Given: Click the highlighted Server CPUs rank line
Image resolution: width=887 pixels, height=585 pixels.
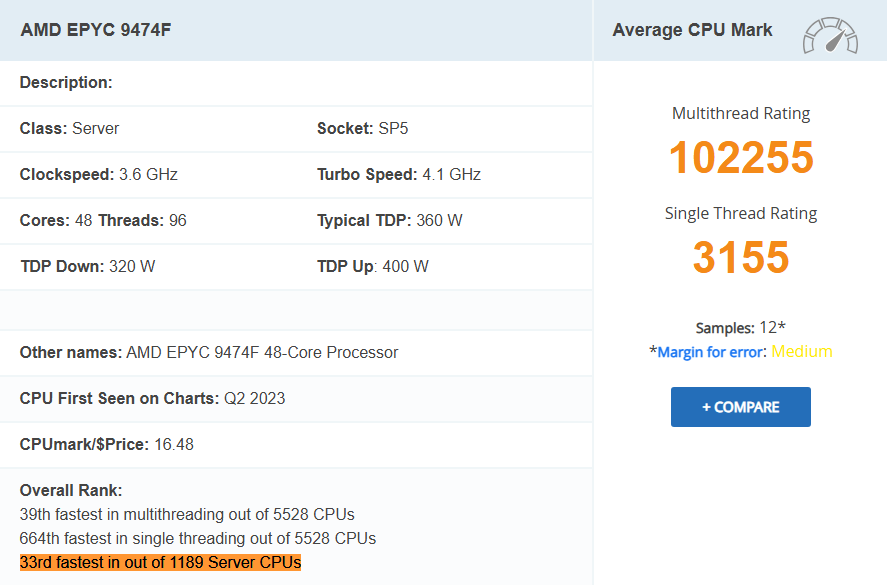Looking at the screenshot, I should tap(160, 562).
